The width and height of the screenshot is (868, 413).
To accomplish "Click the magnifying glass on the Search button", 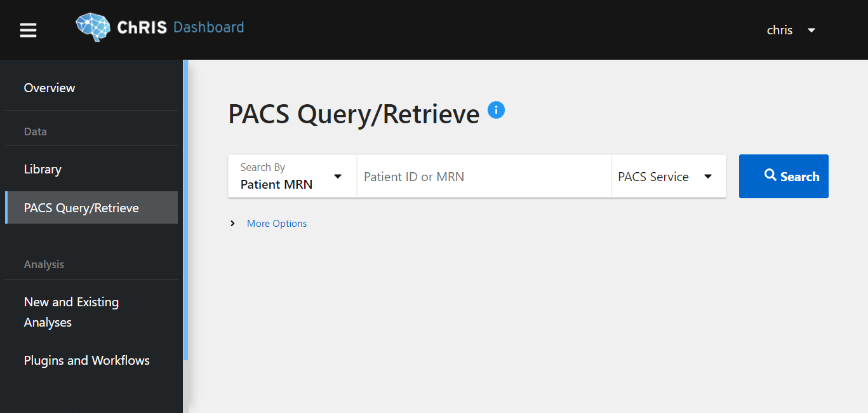I will pyautogui.click(x=770, y=176).
